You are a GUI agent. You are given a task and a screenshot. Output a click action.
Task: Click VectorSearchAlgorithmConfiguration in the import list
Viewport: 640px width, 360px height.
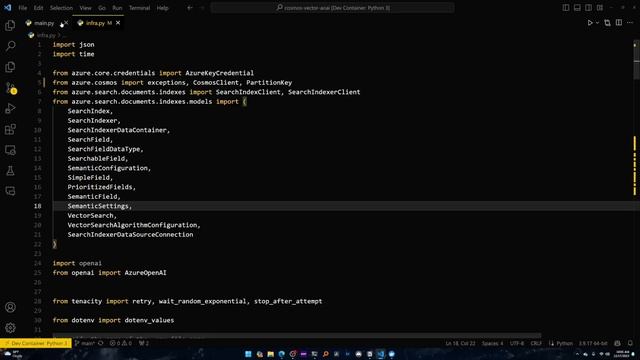tap(133, 225)
